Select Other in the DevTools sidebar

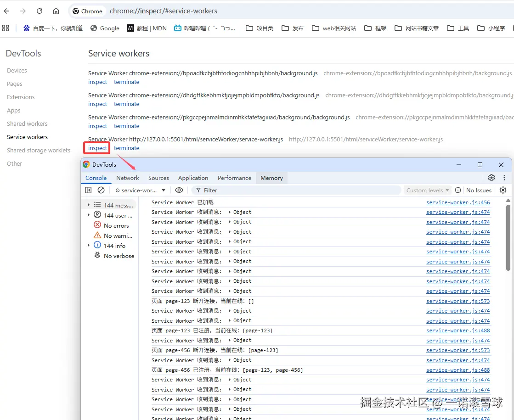(x=14, y=163)
